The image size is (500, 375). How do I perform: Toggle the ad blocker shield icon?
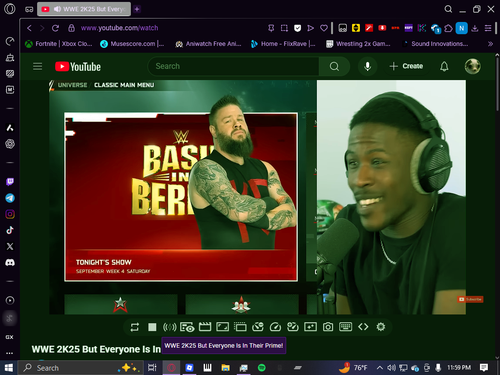coord(297,28)
